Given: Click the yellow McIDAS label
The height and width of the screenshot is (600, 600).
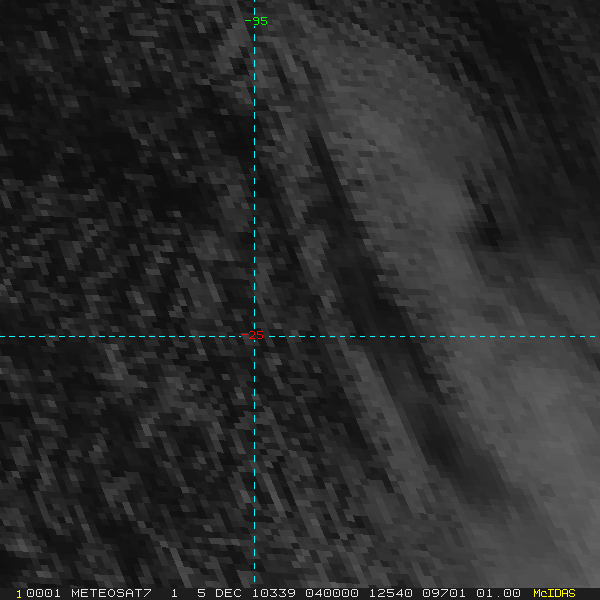Looking at the screenshot, I should [554, 593].
